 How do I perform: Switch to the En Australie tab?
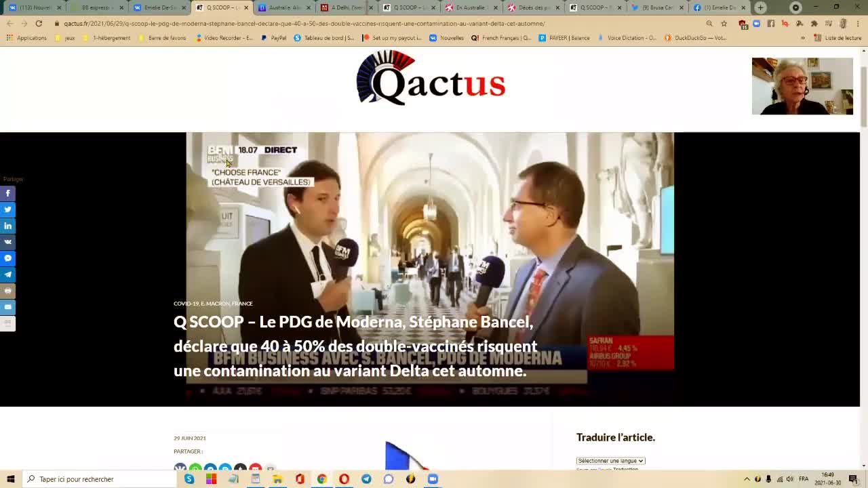click(471, 7)
